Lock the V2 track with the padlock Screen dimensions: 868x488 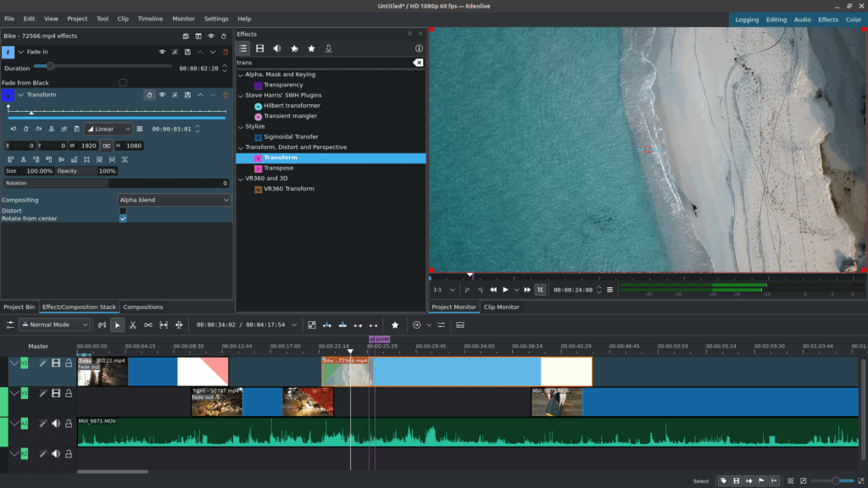click(69, 363)
